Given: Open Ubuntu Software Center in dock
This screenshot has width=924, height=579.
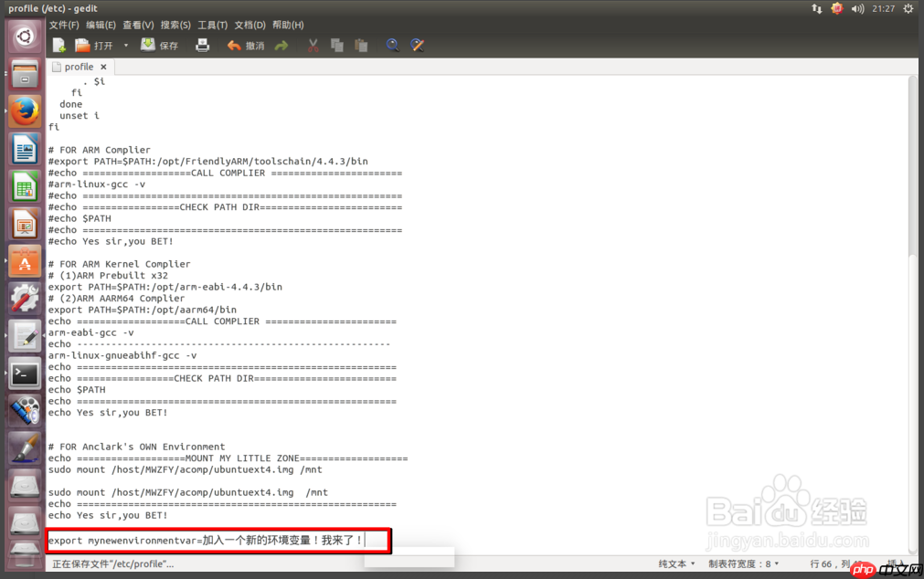Looking at the screenshot, I should (x=25, y=261).
